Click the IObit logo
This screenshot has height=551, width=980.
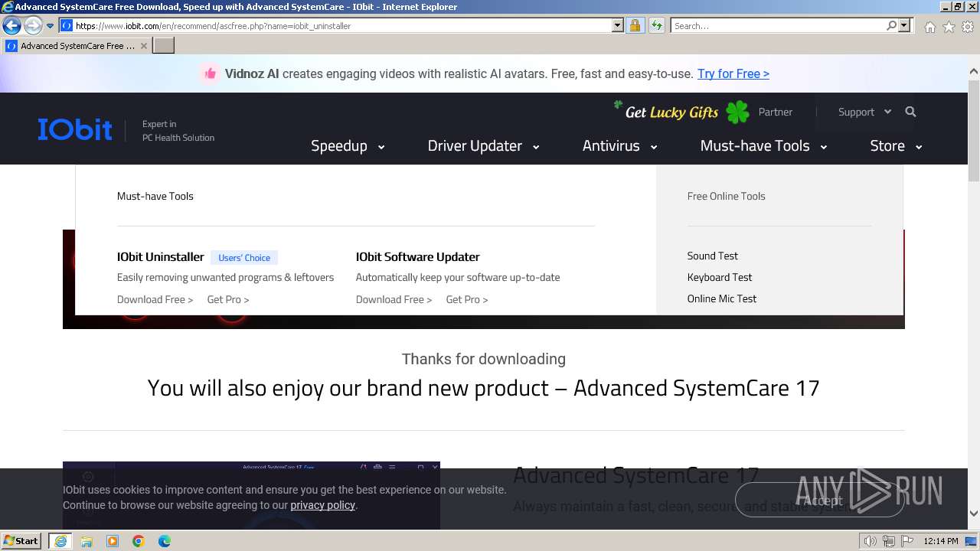click(x=75, y=129)
